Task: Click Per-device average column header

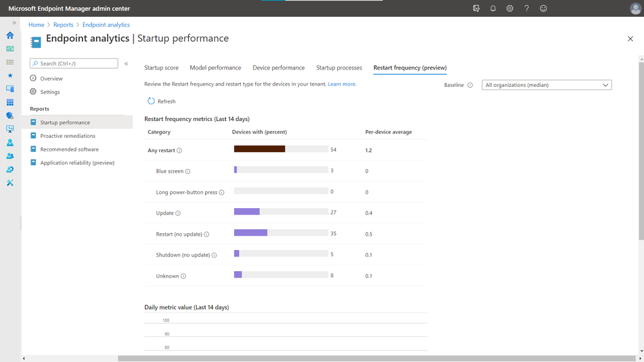Action: tap(389, 132)
